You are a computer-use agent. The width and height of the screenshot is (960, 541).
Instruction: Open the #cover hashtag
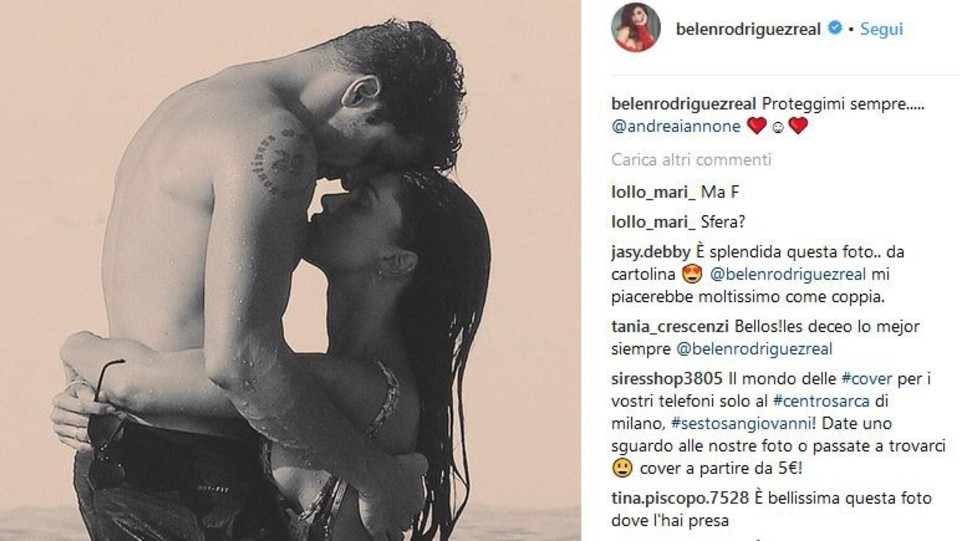(866, 379)
